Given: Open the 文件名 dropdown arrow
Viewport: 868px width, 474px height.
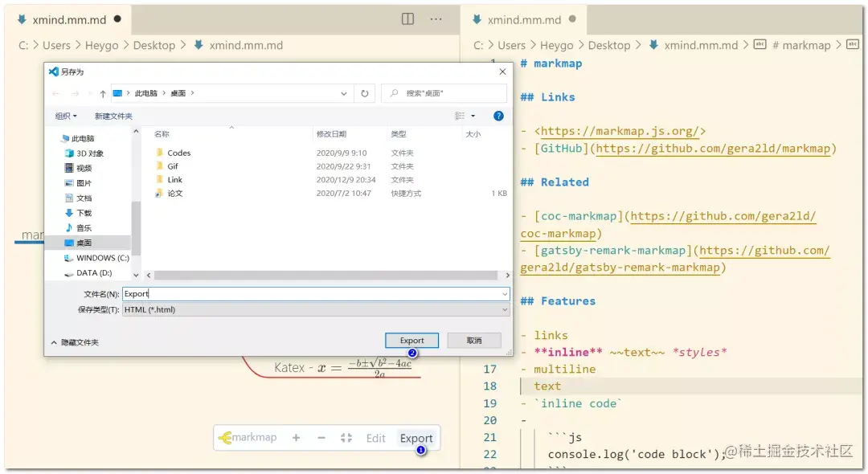Looking at the screenshot, I should 504,294.
